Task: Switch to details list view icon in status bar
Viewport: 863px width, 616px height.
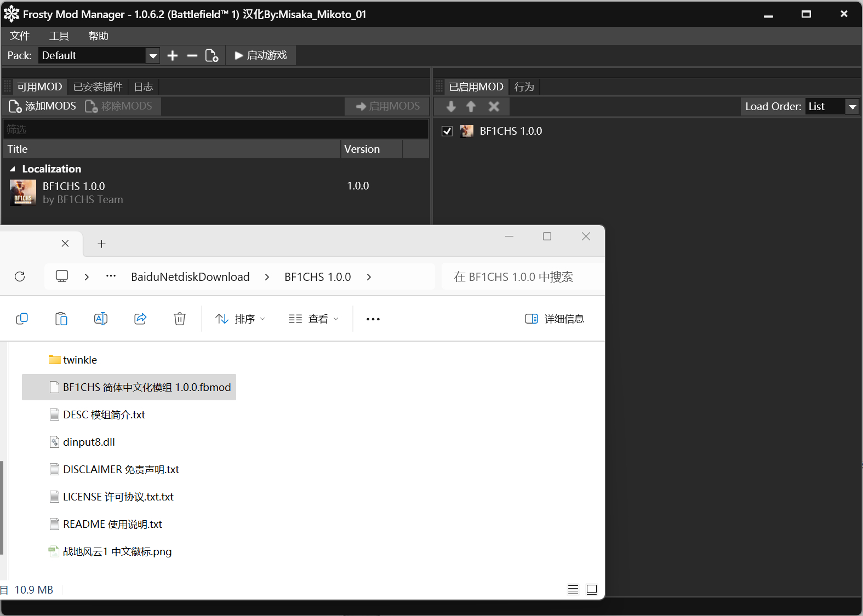Action: [573, 590]
